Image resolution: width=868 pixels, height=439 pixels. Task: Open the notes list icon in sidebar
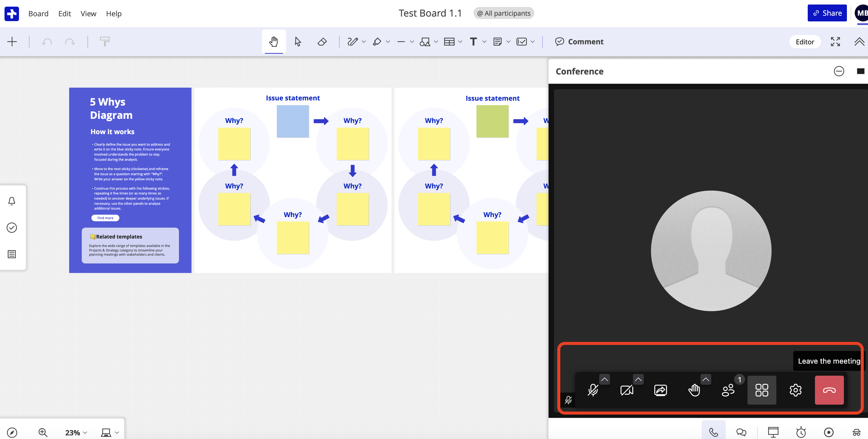pyautogui.click(x=12, y=254)
